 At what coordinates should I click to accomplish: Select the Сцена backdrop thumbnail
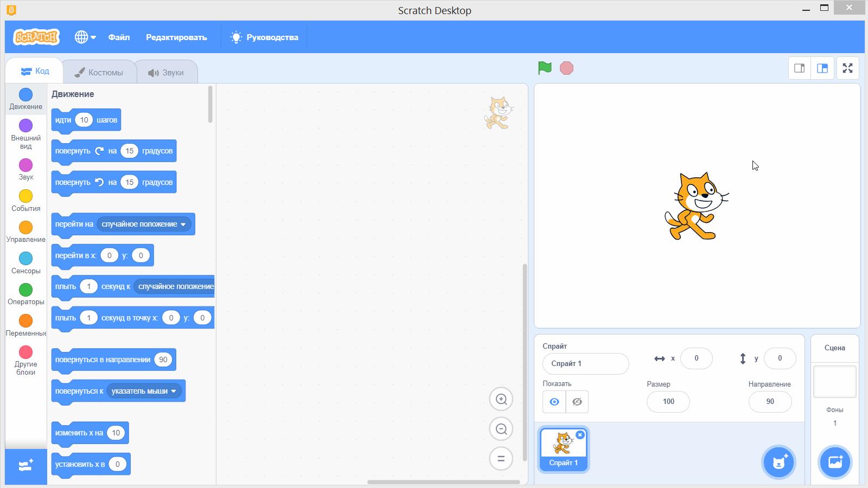[835, 382]
